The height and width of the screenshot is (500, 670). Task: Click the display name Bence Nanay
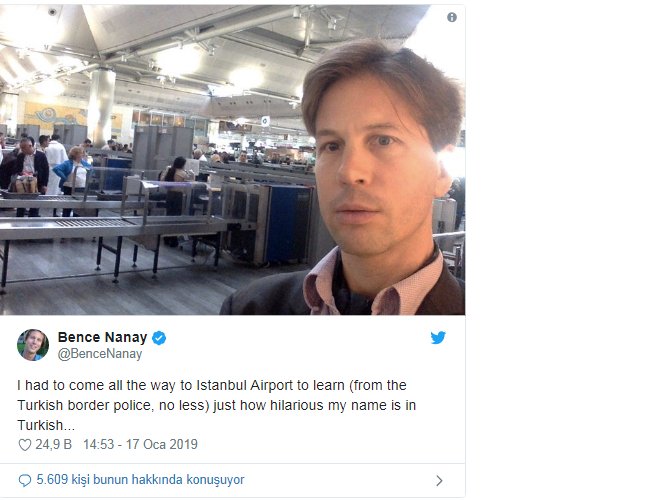102,337
